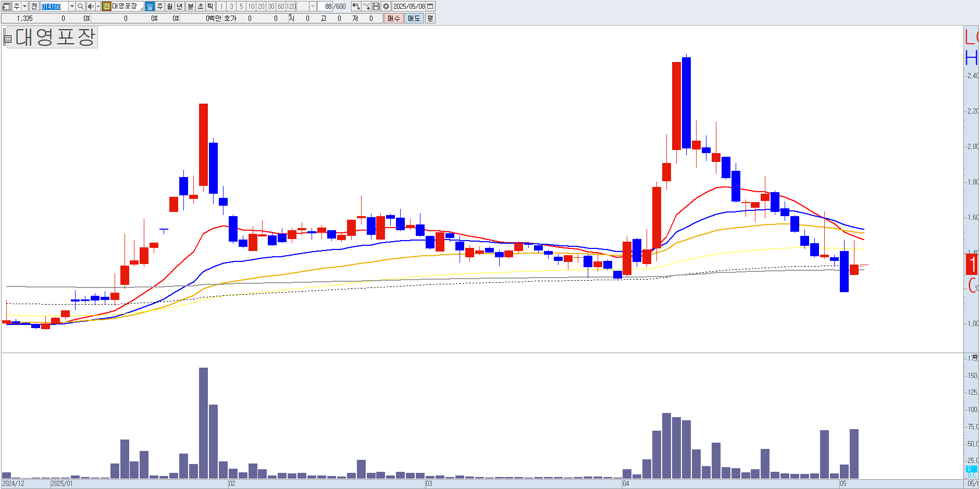The image size is (980, 489).
Task: Click the current price 1,335 value
Action: (24, 18)
